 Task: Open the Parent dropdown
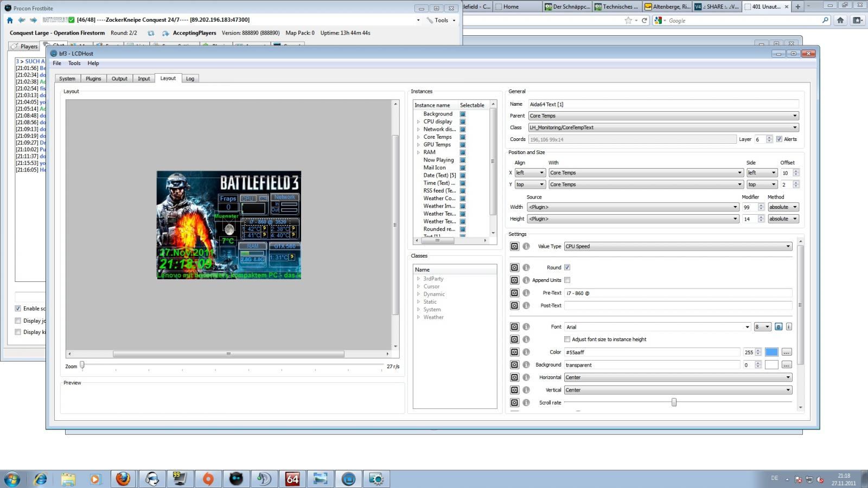(663, 115)
